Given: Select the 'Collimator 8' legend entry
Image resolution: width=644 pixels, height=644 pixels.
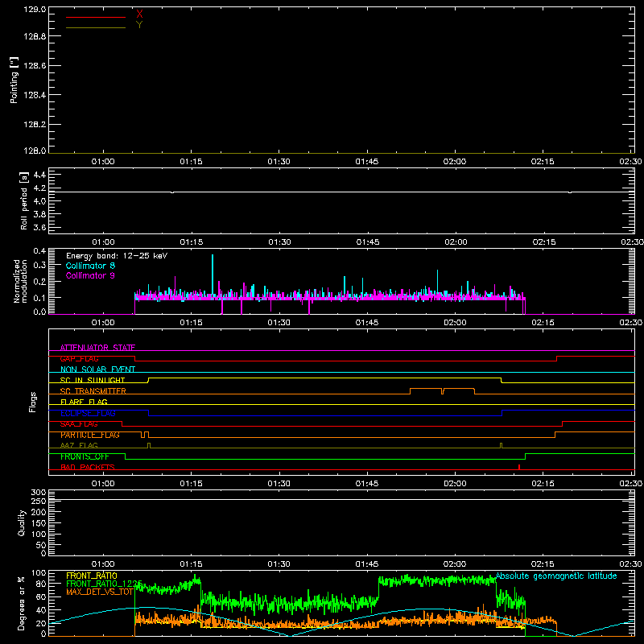Looking at the screenshot, I should tap(90, 266).
